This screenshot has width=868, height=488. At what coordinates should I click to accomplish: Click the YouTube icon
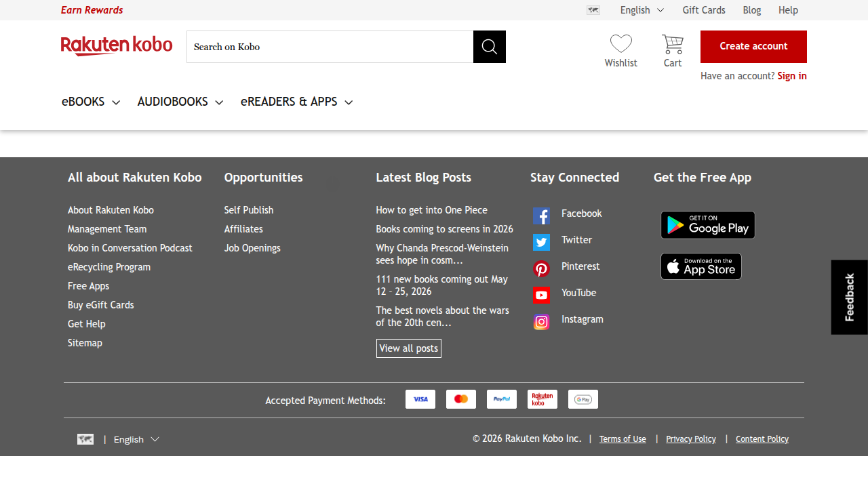(x=541, y=295)
